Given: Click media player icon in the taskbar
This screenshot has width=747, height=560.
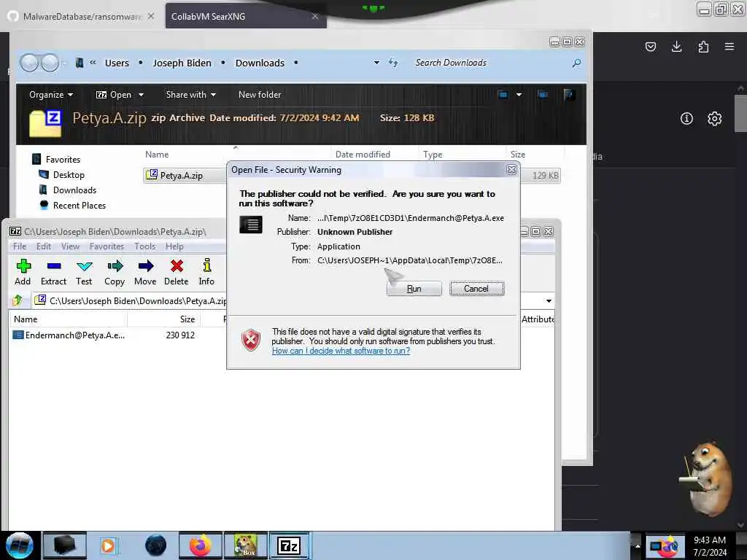Looking at the screenshot, I should pos(108,545).
